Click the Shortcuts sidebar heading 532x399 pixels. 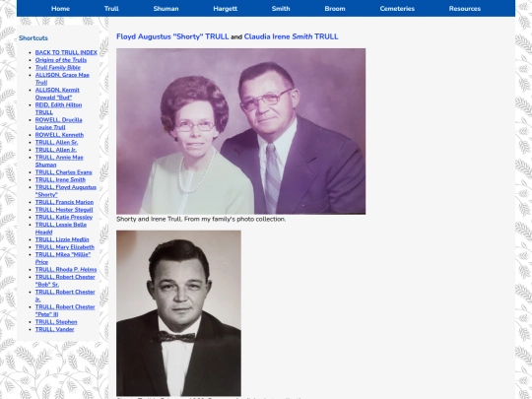pos(33,38)
